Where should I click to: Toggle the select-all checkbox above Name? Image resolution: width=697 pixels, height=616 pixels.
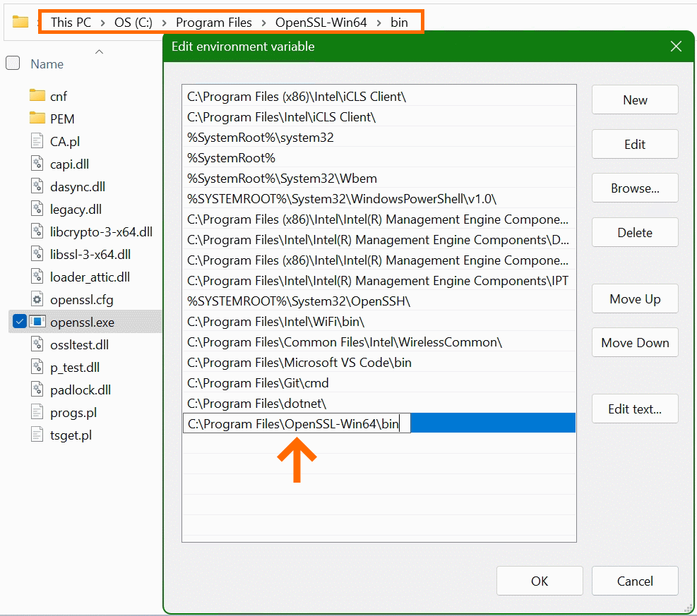point(12,62)
